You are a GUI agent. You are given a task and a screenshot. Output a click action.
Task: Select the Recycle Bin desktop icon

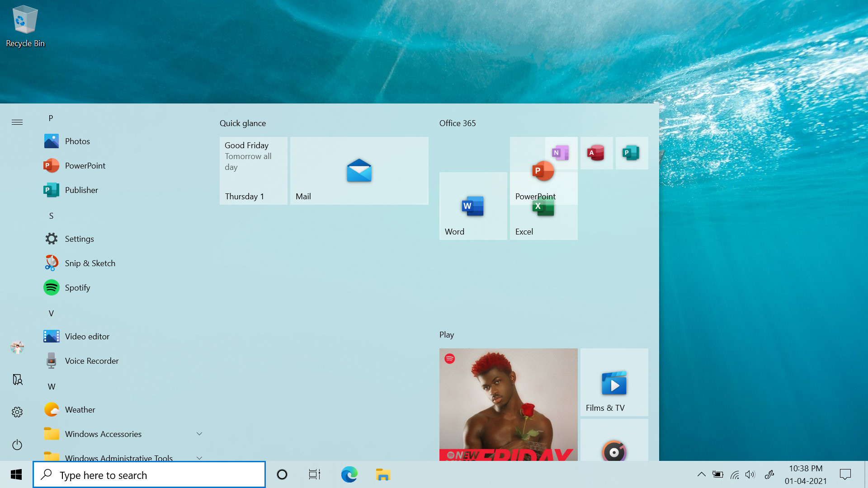pos(25,26)
